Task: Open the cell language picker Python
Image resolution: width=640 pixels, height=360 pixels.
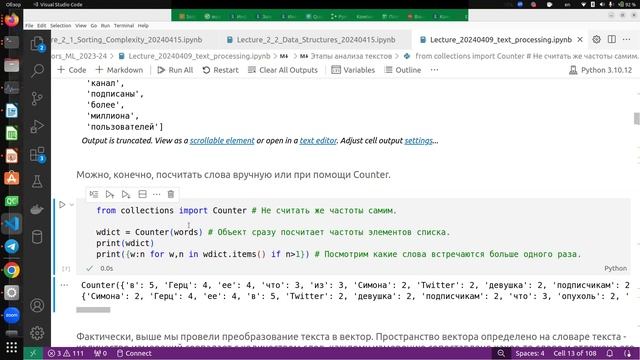Action: [x=616, y=268]
